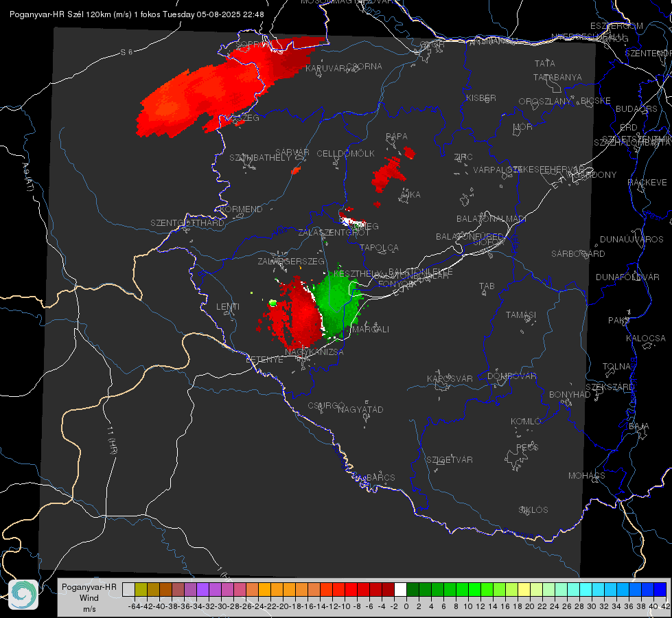Click the A 9 (AT) road label

click(28, 176)
